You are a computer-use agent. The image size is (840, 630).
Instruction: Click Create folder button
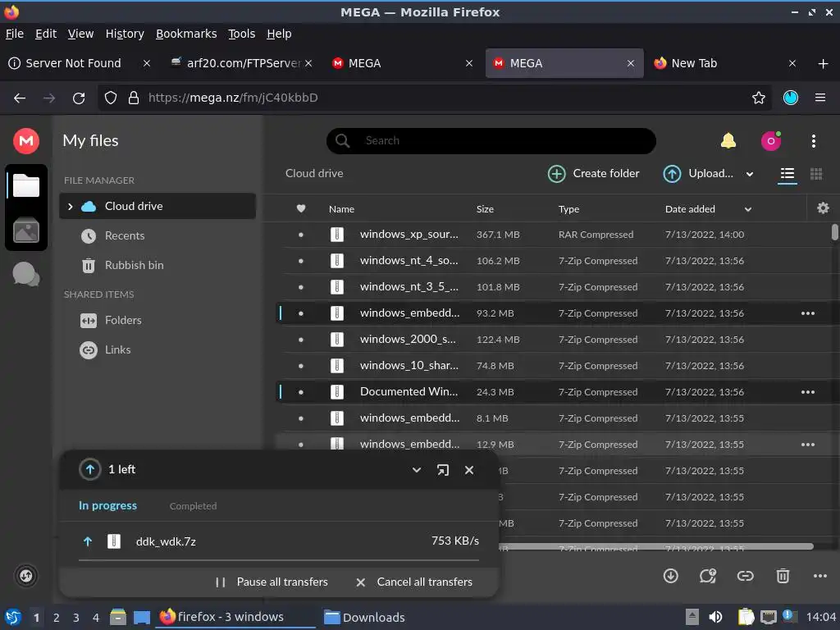(x=594, y=174)
